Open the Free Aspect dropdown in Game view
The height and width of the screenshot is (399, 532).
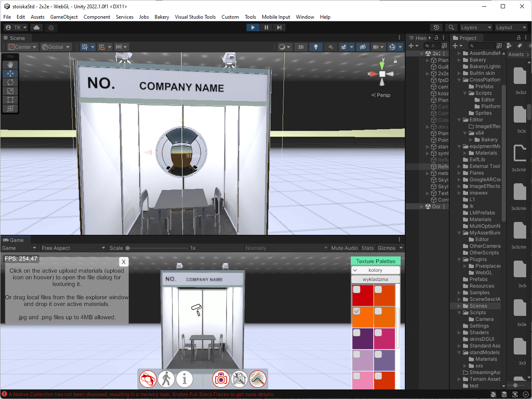coord(73,248)
